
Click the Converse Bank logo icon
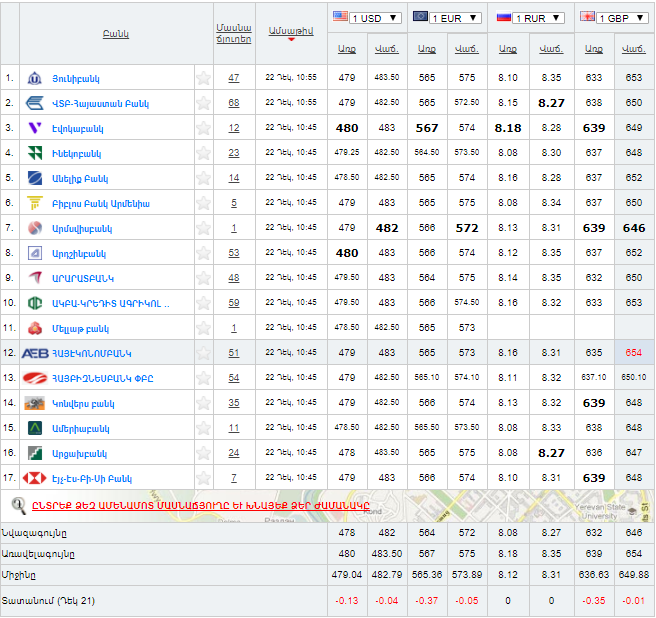point(34,403)
